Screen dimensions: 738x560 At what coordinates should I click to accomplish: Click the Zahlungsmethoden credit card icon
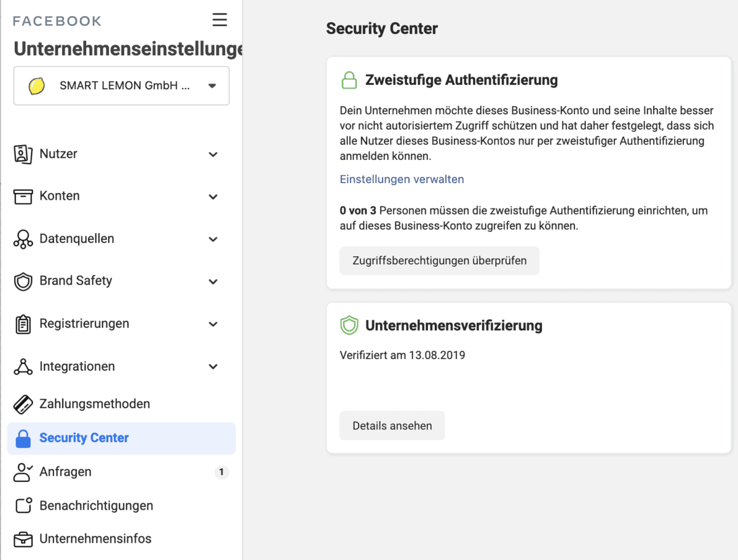pos(23,404)
